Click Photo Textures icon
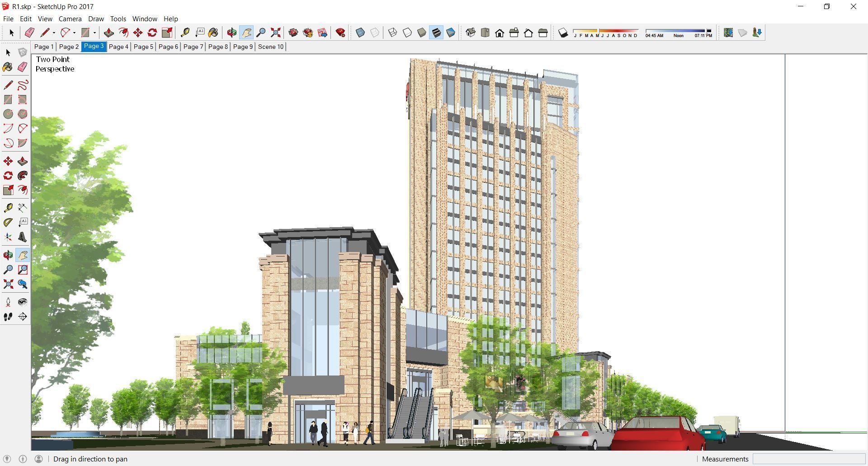 point(757,33)
